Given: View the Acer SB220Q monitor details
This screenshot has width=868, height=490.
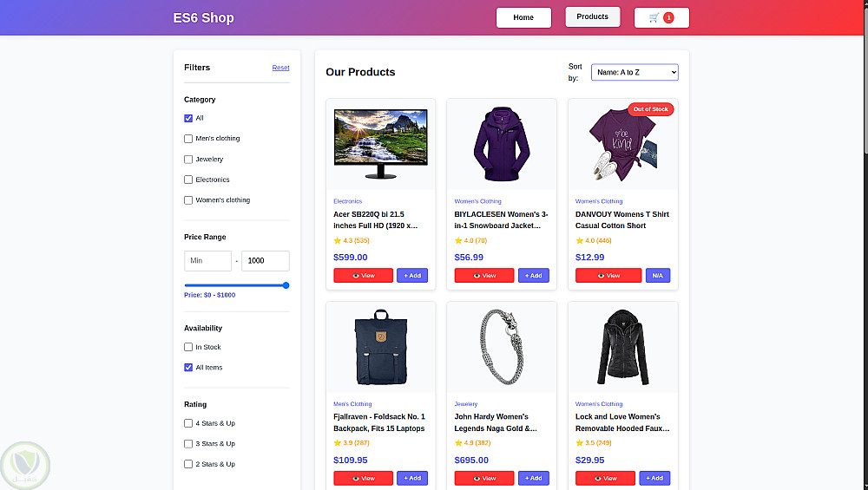Looking at the screenshot, I should click(363, 276).
